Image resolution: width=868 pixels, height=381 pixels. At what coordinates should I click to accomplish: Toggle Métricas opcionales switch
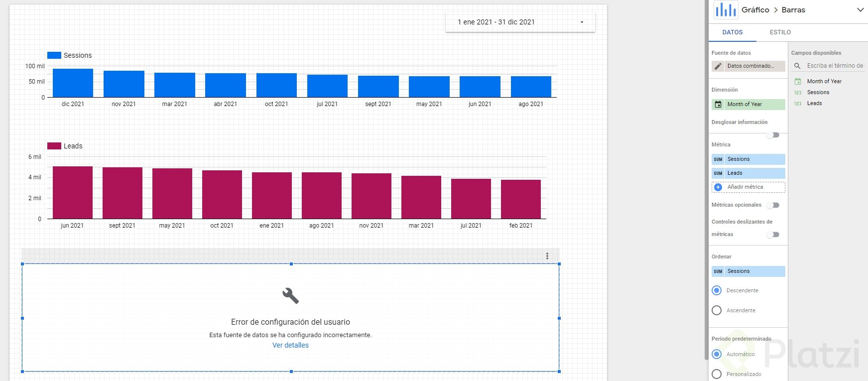(773, 205)
